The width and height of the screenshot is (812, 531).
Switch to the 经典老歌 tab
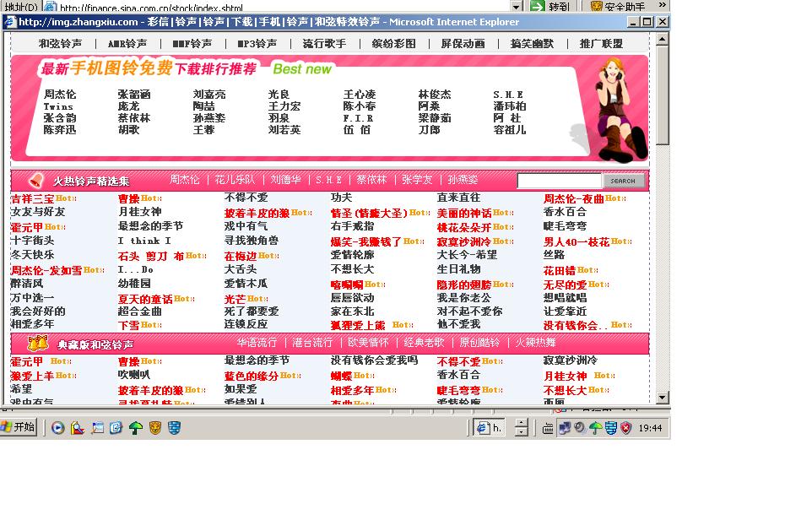point(424,343)
